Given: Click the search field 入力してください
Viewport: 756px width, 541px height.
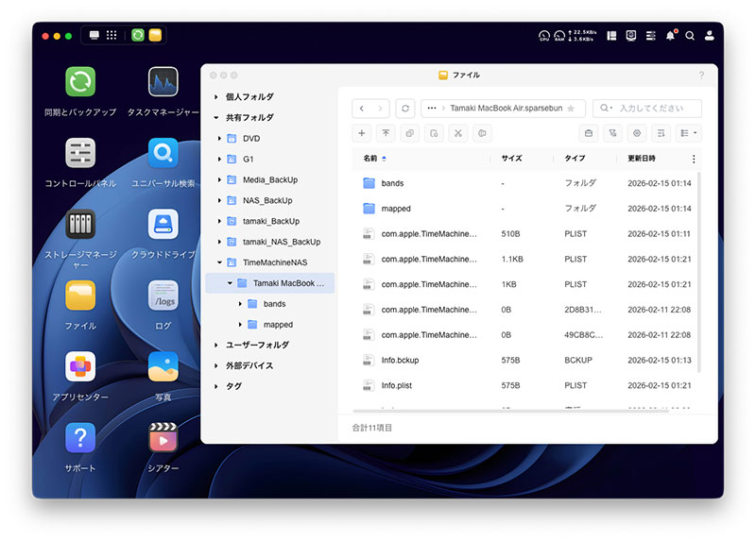Looking at the screenshot, I should pos(656,109).
